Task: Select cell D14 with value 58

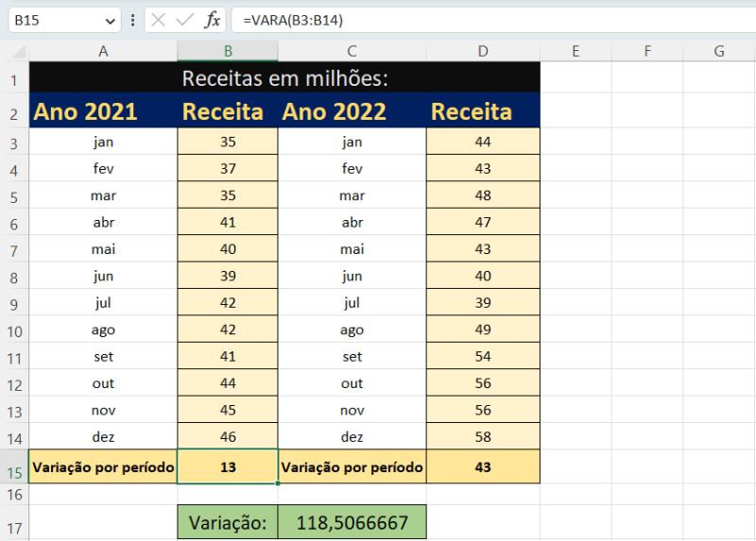Action: pyautogui.click(x=483, y=437)
